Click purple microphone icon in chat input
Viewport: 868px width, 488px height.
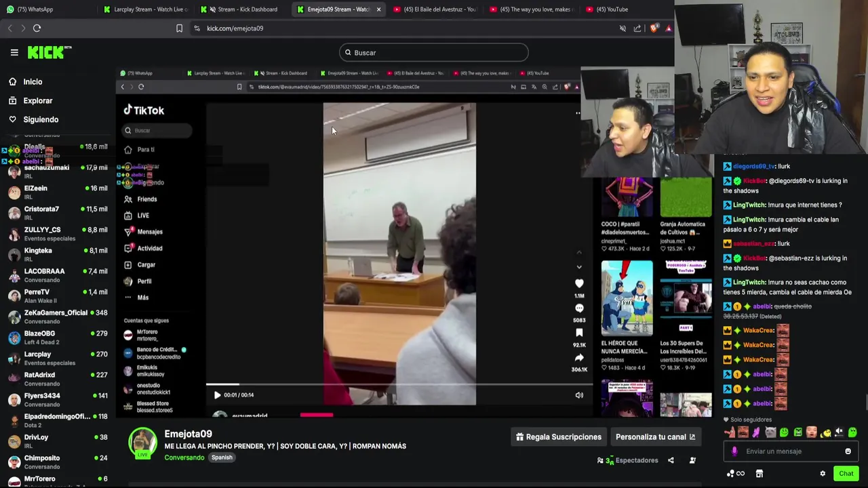coord(734,451)
